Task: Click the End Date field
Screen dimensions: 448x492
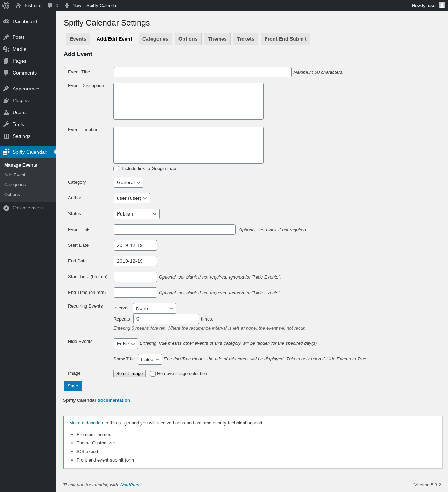Action: pos(135,261)
